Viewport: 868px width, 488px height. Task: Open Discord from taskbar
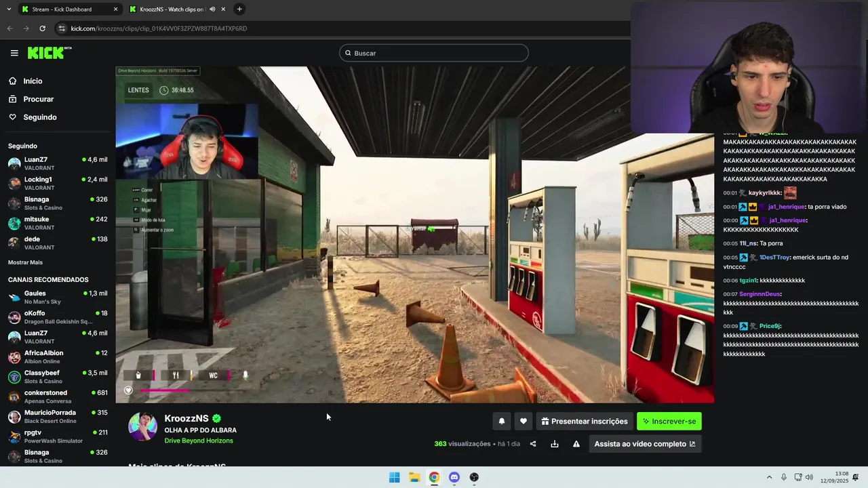(454, 477)
